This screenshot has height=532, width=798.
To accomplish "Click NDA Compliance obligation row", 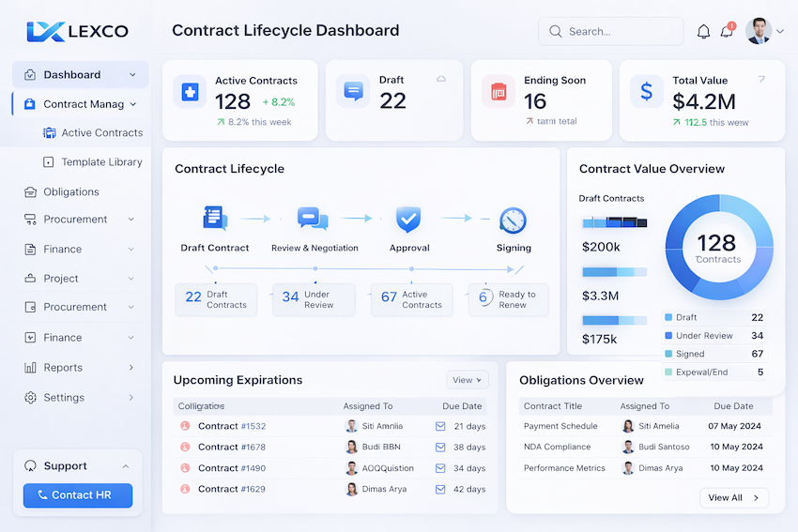I will [x=645, y=447].
